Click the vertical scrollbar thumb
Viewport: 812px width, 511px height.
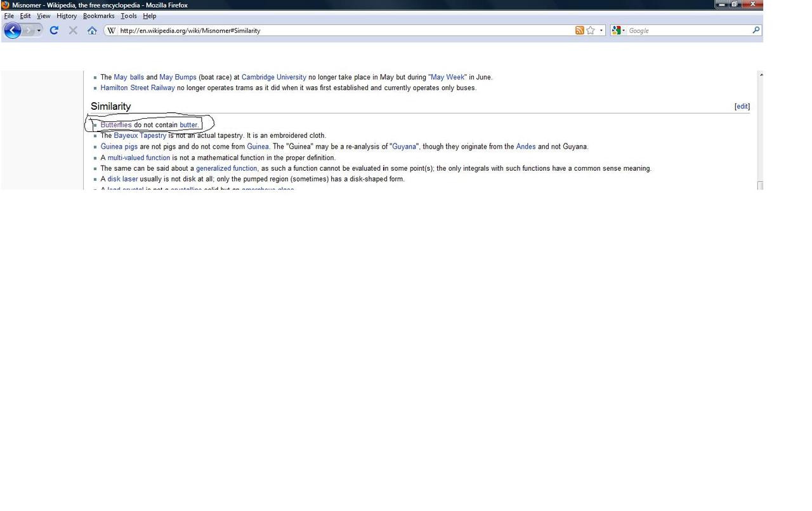click(761, 185)
